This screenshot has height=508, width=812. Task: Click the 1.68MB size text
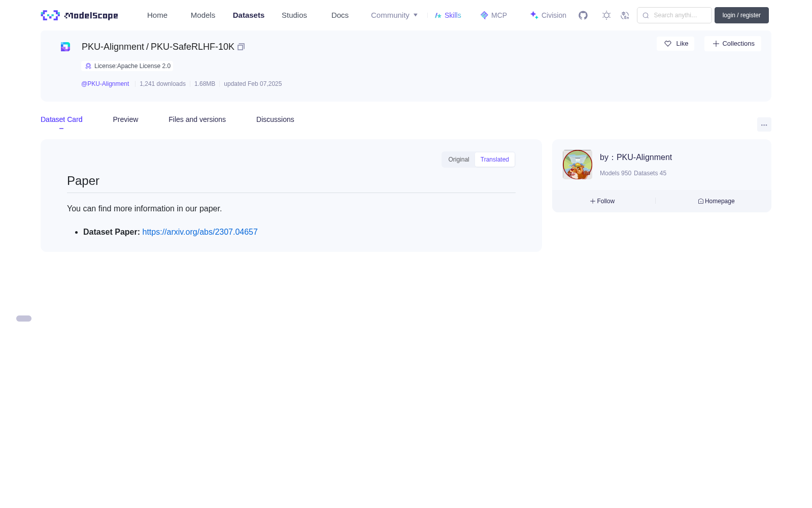(205, 84)
